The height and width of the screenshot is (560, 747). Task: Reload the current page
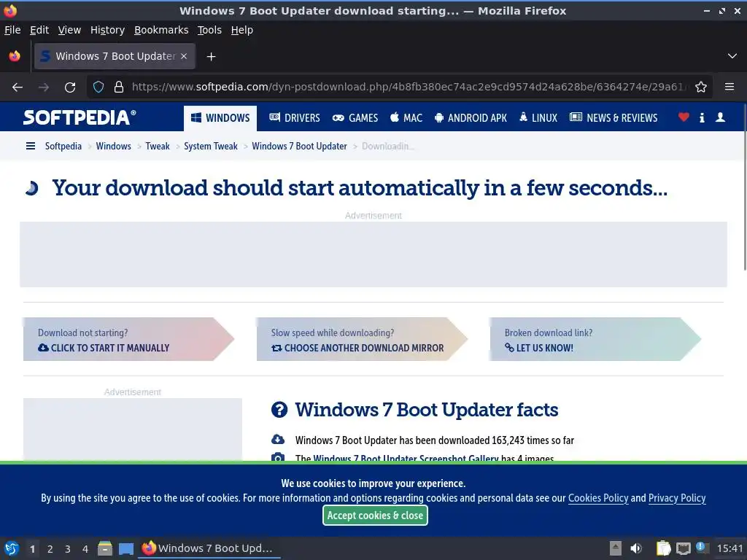pos(70,87)
